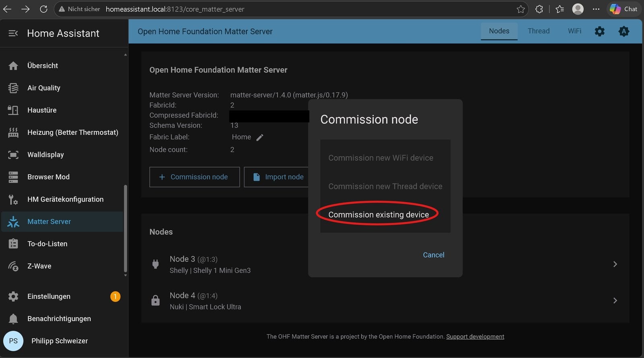Screen dimensions: 644x358
Task: Switch to the Thread tab
Action: coord(539,31)
